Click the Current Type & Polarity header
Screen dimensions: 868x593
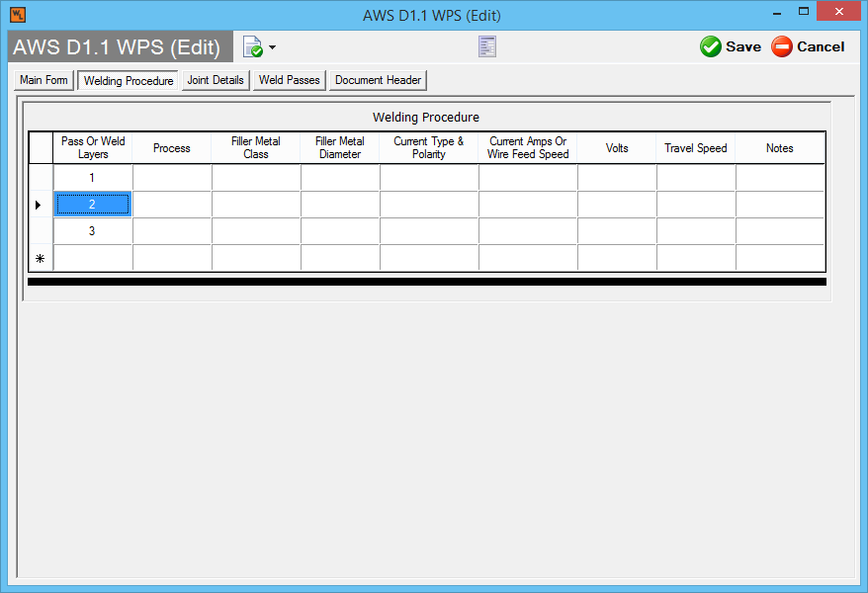point(429,147)
